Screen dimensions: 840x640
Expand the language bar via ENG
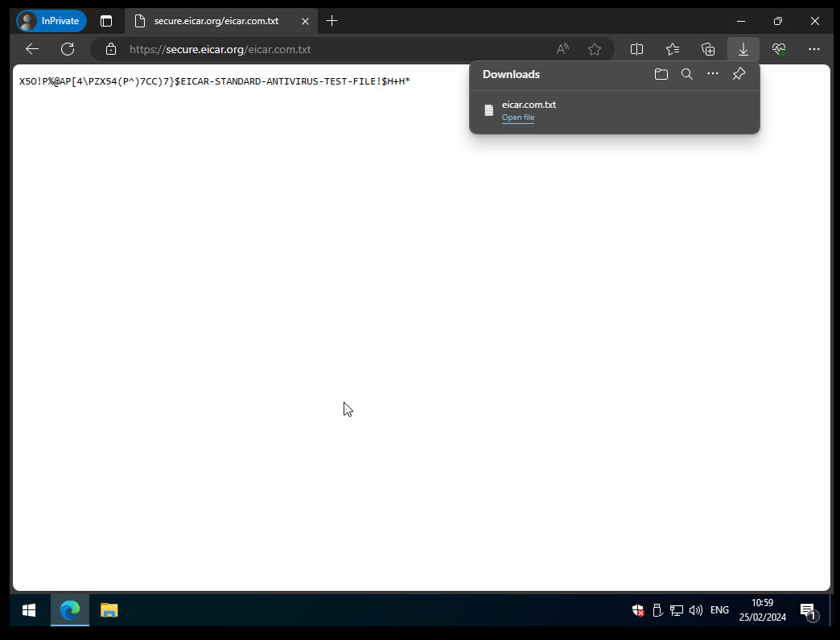tap(719, 610)
